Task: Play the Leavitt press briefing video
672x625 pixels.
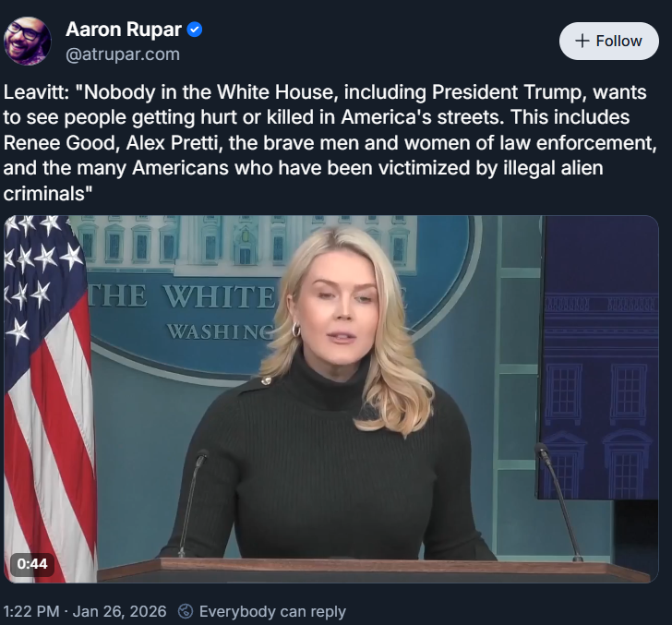Action: (330, 399)
